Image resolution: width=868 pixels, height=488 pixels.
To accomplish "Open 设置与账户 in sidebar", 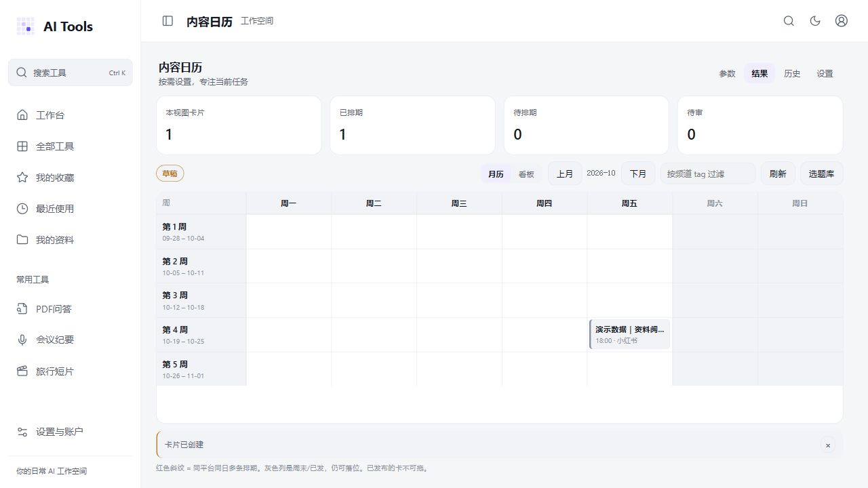I will click(x=71, y=432).
